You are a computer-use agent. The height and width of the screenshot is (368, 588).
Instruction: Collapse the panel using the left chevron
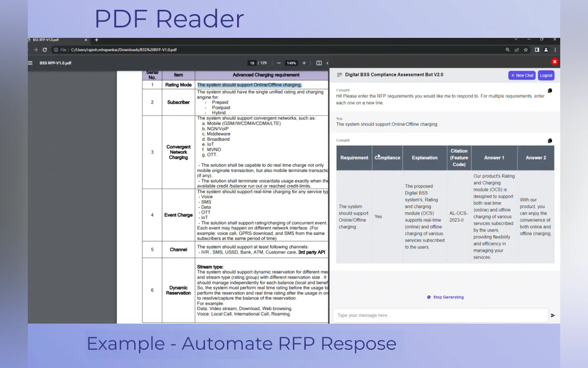(327, 63)
